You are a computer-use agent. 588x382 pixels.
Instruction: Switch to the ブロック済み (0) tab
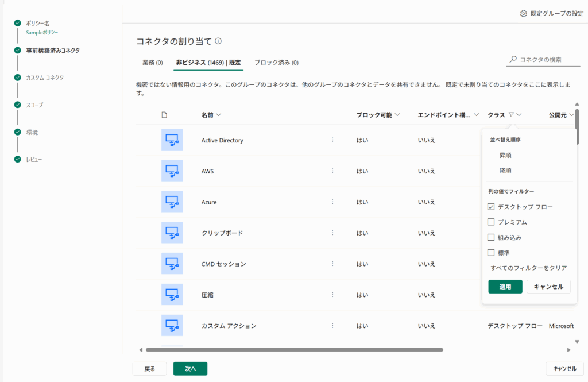[x=276, y=63]
